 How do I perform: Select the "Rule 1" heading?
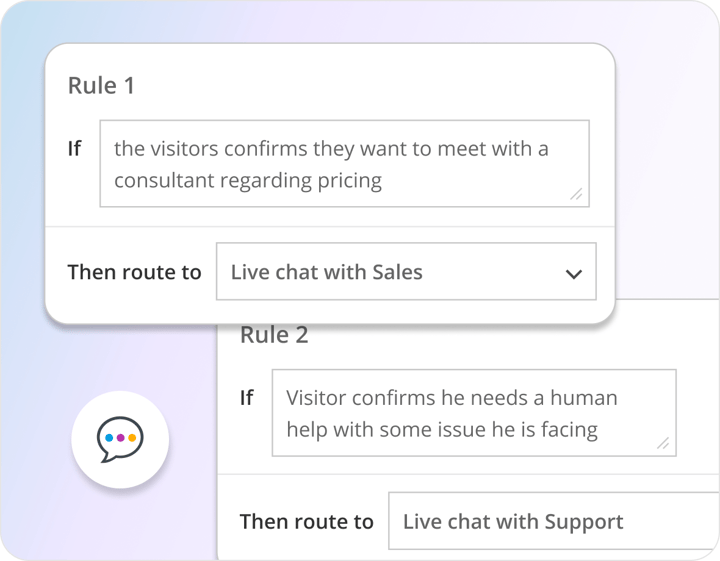[101, 86]
